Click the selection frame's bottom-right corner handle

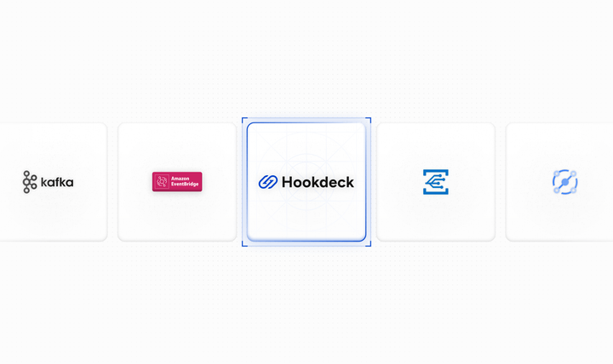(x=370, y=246)
